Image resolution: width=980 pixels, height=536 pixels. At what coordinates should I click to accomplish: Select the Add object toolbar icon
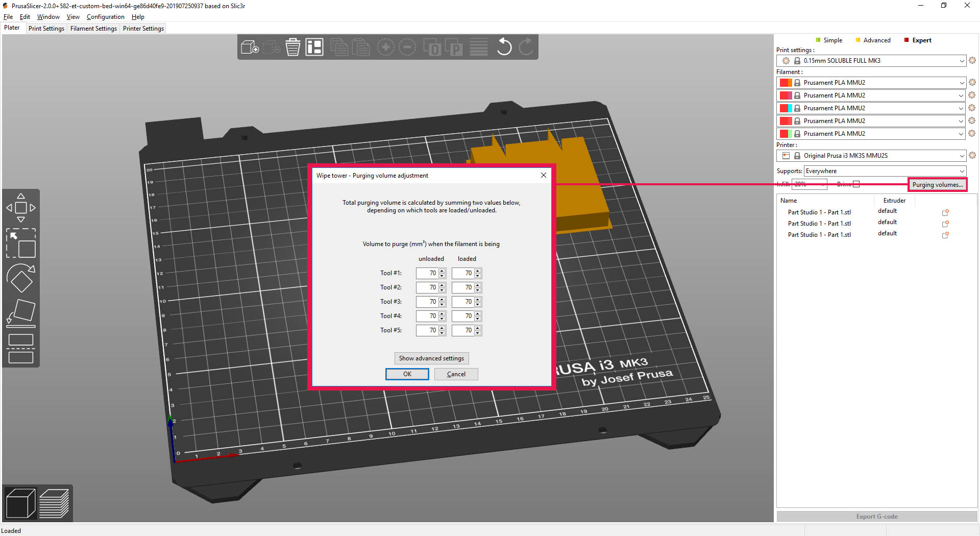(x=249, y=47)
